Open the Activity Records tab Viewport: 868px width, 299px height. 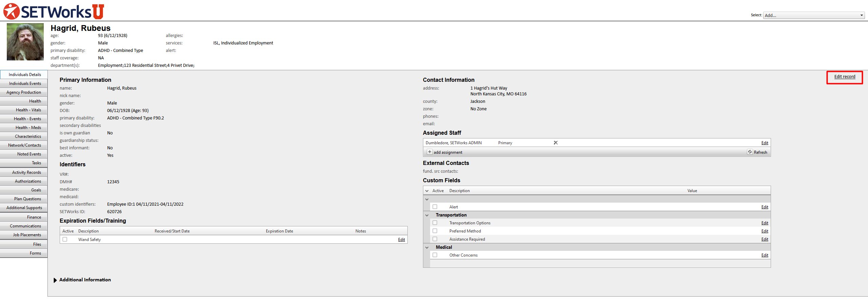(24, 172)
